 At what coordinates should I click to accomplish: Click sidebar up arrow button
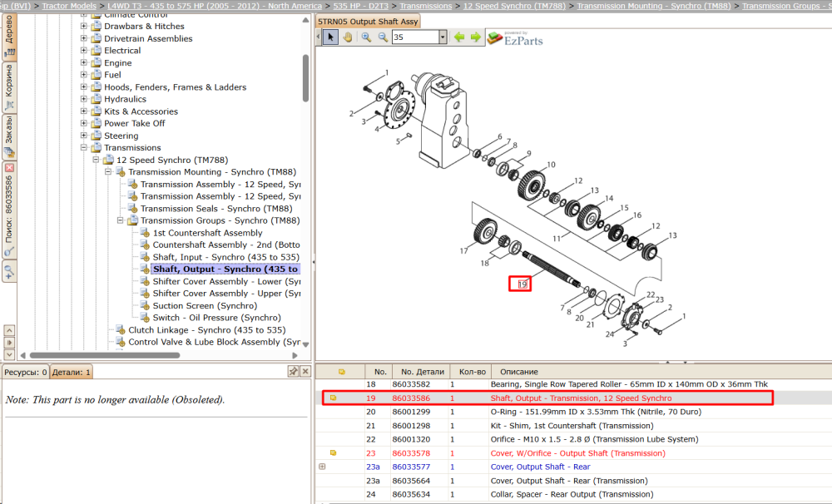click(x=9, y=330)
